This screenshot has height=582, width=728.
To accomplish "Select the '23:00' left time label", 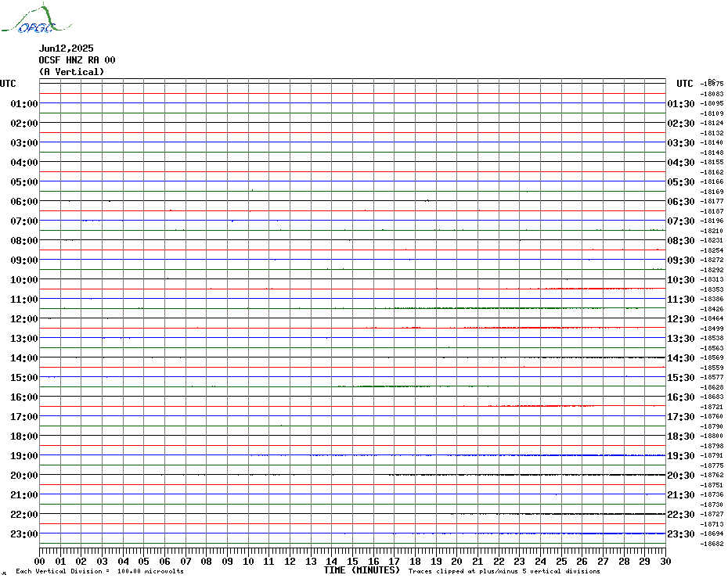I will pos(24,534).
